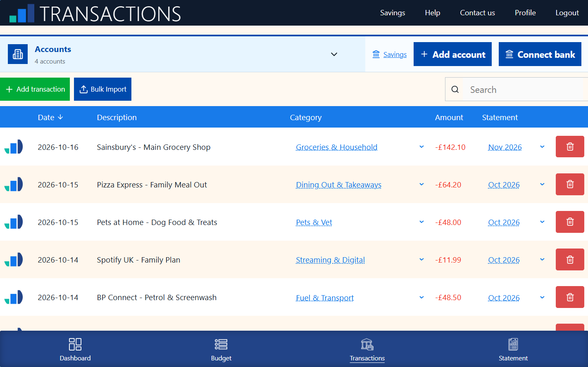Click account icon on Pizza Express row

click(14, 185)
